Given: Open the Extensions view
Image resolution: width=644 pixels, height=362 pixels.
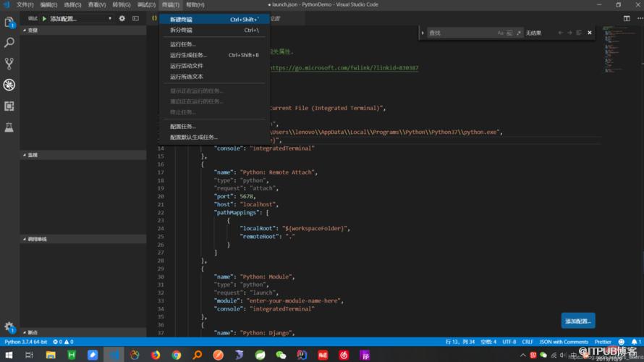Looking at the screenshot, I should point(9,106).
